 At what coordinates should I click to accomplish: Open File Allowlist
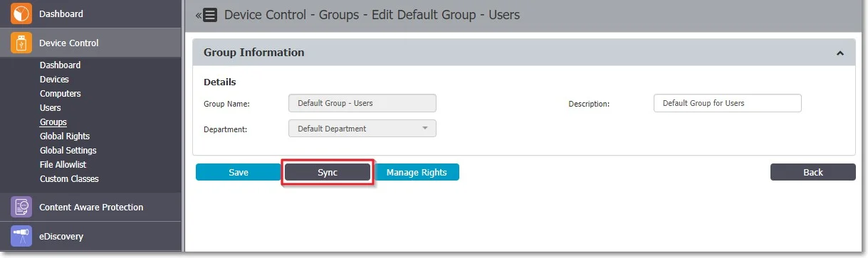[64, 164]
